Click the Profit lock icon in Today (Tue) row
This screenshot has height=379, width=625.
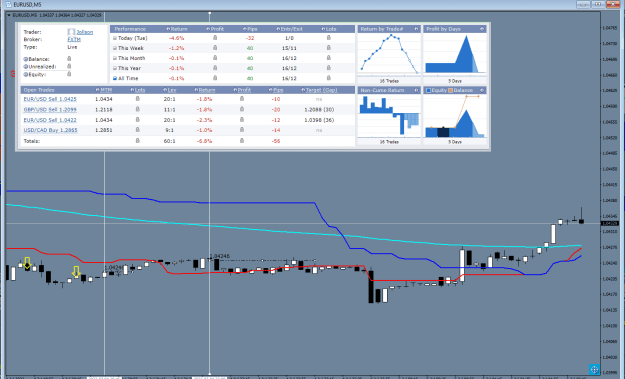coord(215,37)
